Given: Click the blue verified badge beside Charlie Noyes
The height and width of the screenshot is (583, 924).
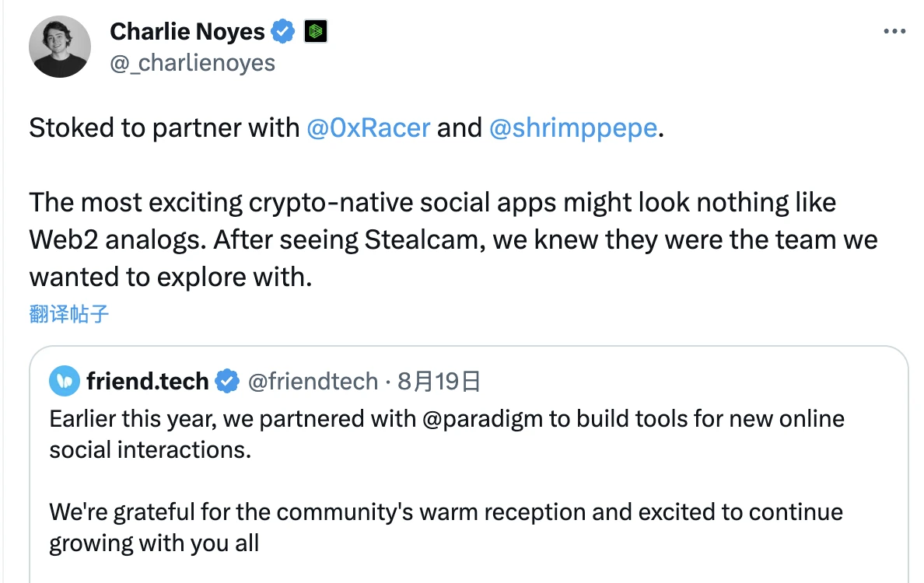Looking at the screenshot, I should click(x=283, y=32).
